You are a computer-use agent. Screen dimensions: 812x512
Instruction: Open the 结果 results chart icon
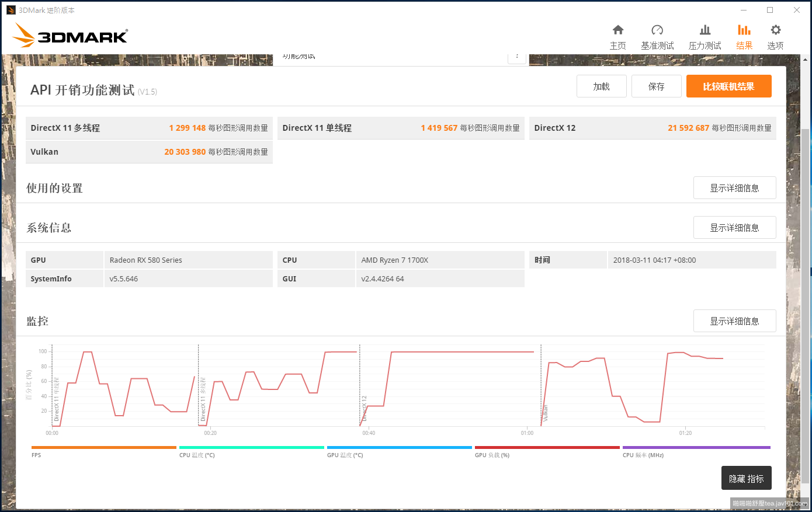(x=744, y=30)
